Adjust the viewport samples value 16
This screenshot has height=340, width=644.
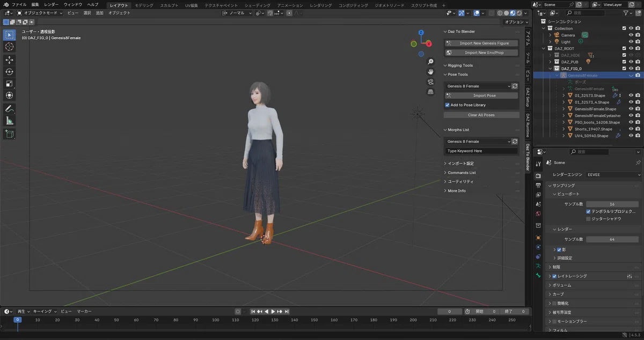[612, 204]
